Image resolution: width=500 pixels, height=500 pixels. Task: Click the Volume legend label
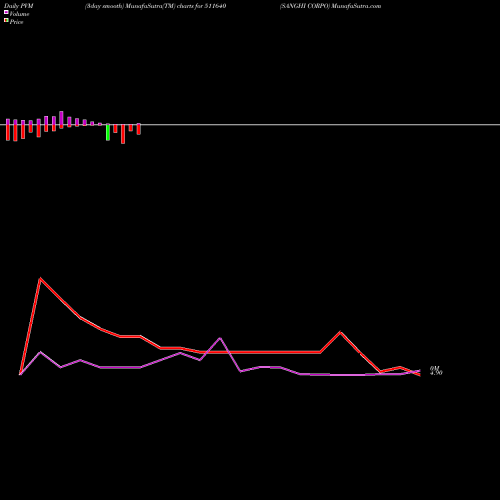point(19,14)
